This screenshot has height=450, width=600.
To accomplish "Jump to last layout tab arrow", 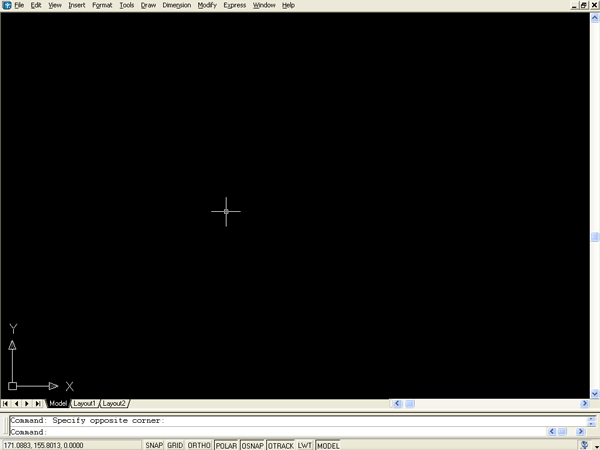I will pos(39,403).
